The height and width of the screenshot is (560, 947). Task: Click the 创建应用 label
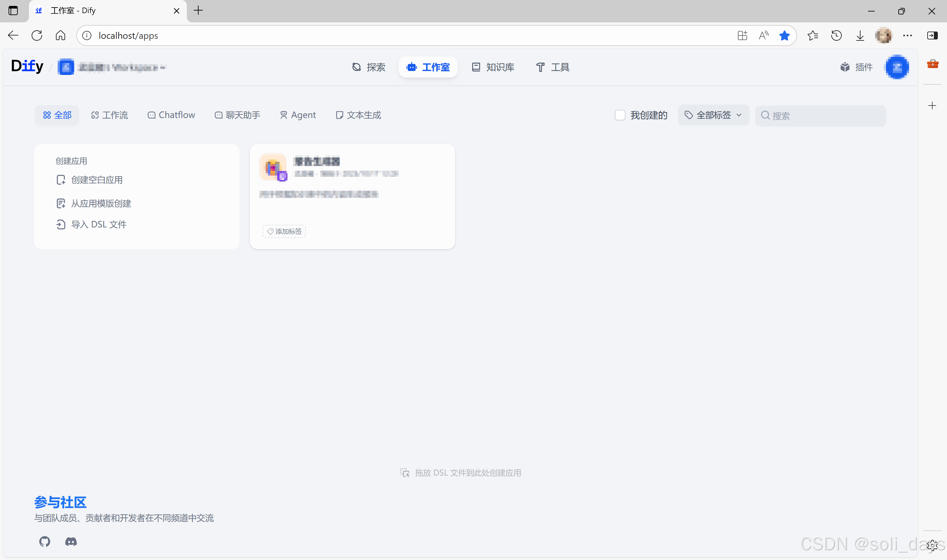pyautogui.click(x=71, y=161)
